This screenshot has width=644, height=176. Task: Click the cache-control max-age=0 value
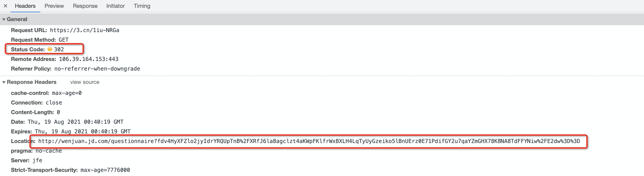pyautogui.click(x=67, y=93)
